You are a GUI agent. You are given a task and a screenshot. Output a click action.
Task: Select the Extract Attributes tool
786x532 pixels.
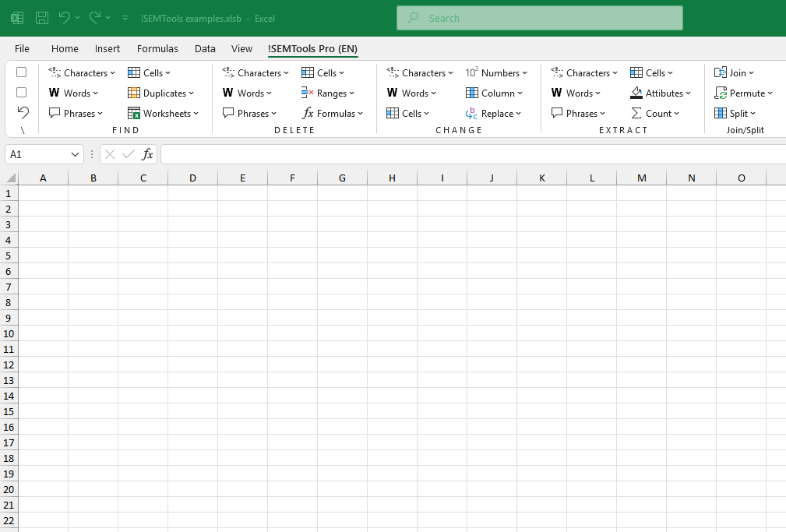pos(661,93)
